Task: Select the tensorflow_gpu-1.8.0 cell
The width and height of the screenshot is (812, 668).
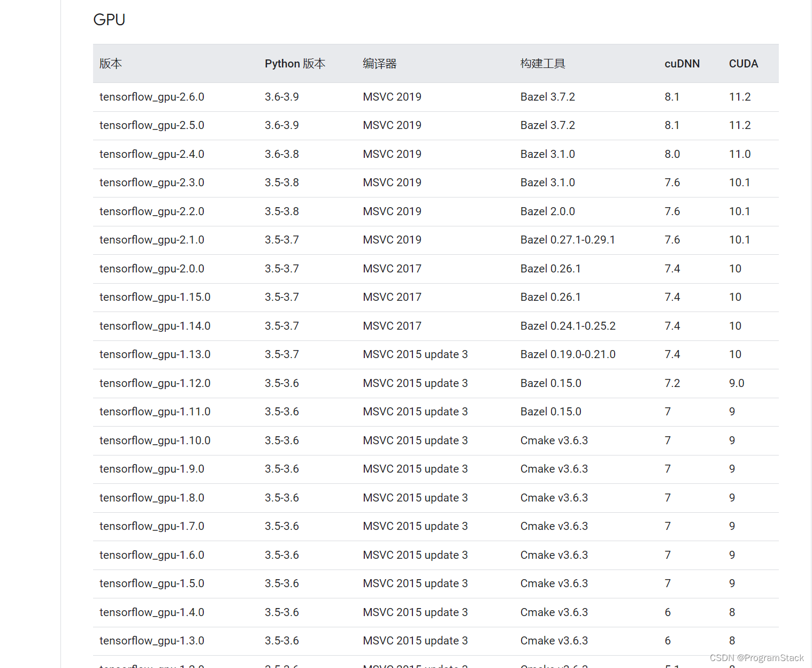Action: [x=152, y=498]
